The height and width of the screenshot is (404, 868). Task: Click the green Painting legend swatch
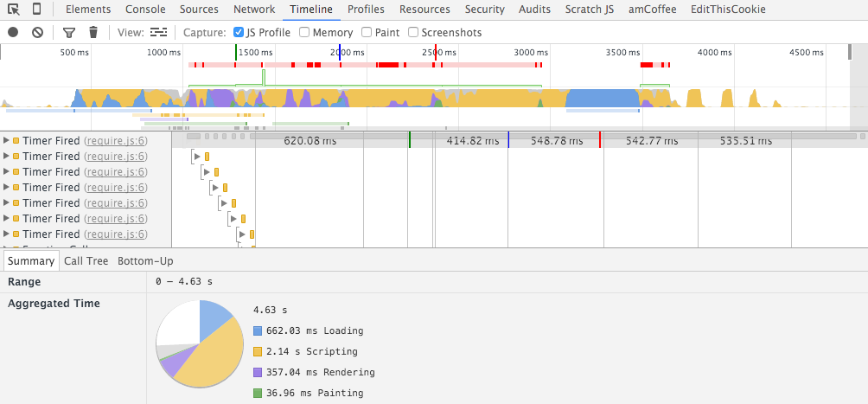pyautogui.click(x=258, y=393)
